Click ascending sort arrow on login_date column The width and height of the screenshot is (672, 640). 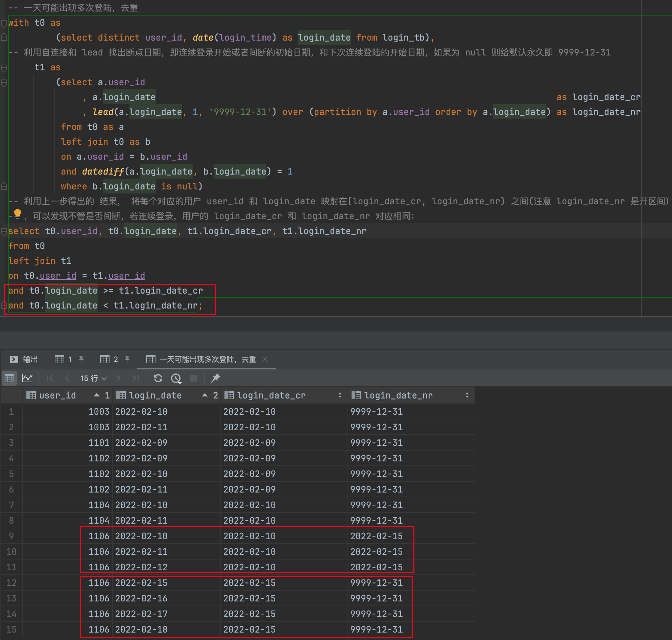[205, 395]
